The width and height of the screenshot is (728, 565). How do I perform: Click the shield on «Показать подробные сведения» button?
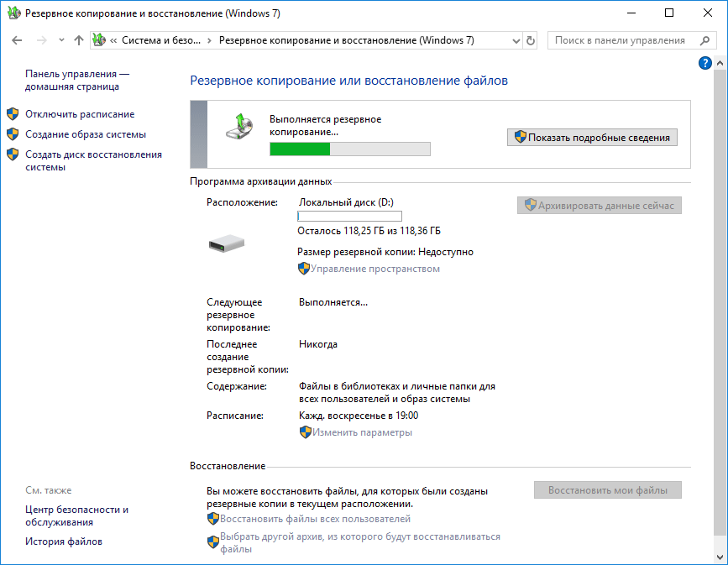[521, 137]
